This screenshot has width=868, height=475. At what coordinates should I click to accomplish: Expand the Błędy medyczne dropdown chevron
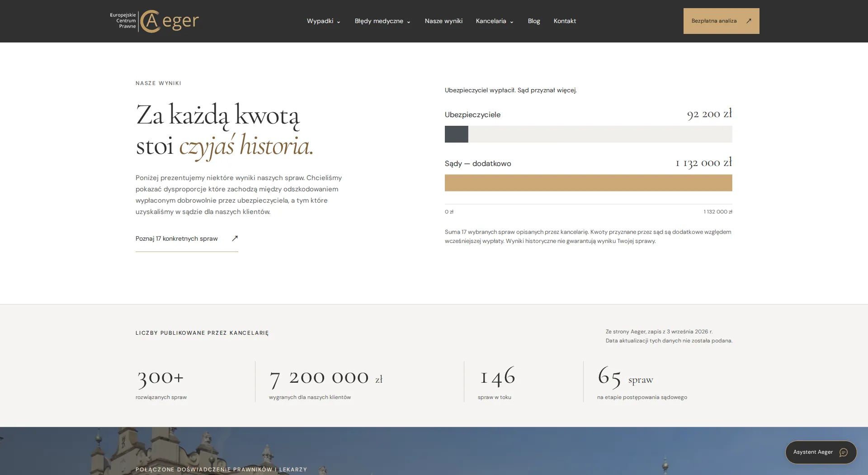pyautogui.click(x=408, y=22)
